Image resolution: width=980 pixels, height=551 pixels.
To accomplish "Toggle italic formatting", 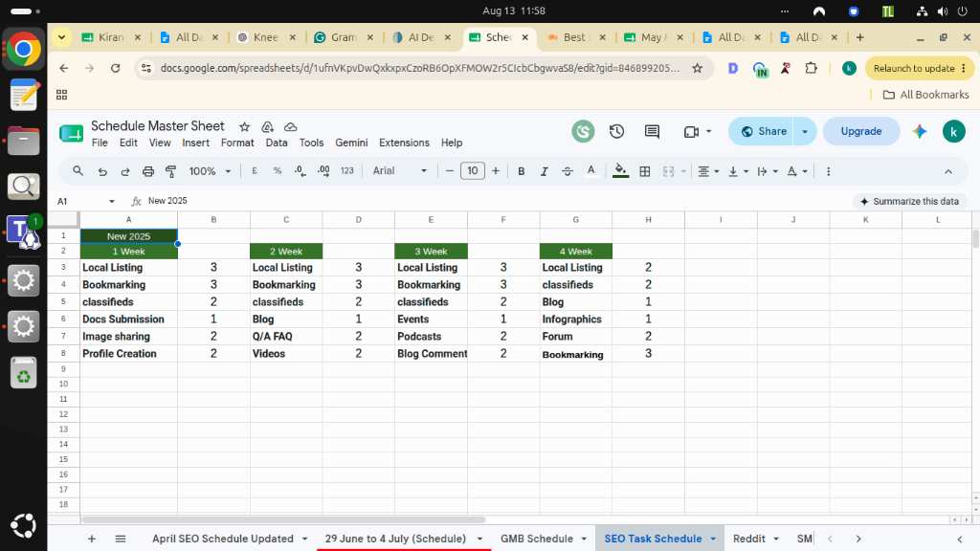I will click(x=544, y=171).
